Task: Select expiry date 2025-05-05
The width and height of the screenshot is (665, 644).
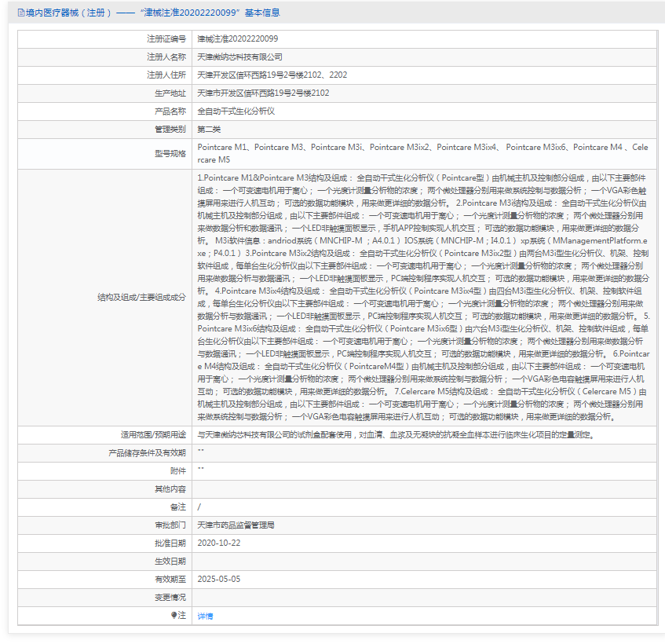Action: [219, 579]
